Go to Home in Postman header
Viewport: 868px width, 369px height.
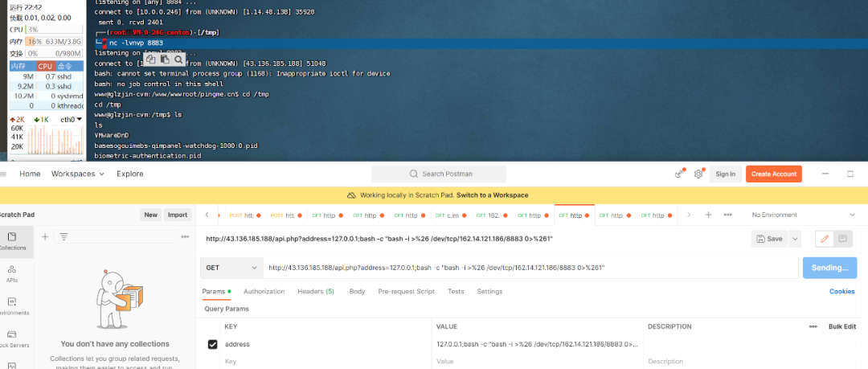30,174
